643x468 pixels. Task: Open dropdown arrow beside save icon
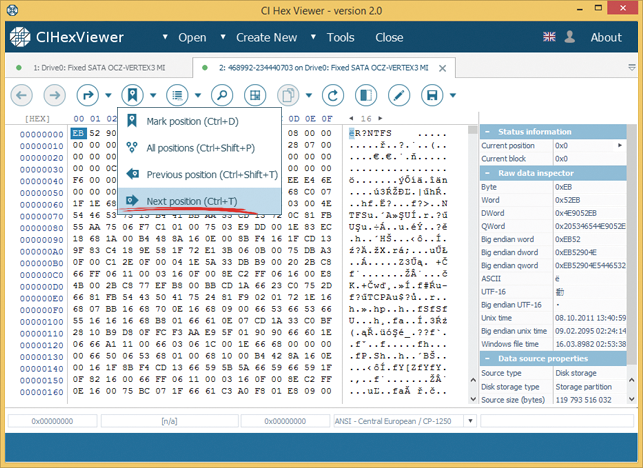tap(453, 96)
